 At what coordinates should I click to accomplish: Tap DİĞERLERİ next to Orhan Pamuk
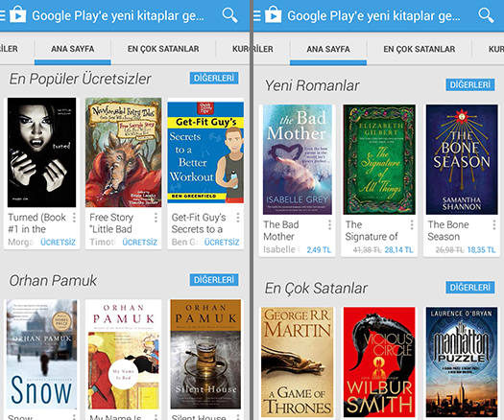[214, 280]
